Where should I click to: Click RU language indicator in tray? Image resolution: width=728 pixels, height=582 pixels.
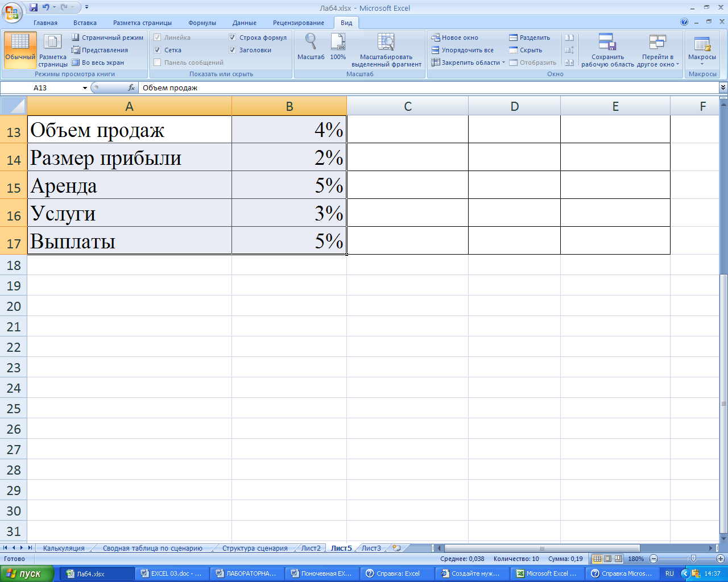click(x=669, y=573)
